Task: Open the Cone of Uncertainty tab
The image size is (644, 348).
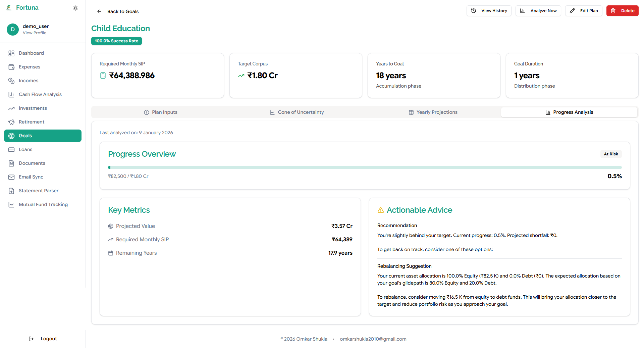Action: pyautogui.click(x=297, y=112)
